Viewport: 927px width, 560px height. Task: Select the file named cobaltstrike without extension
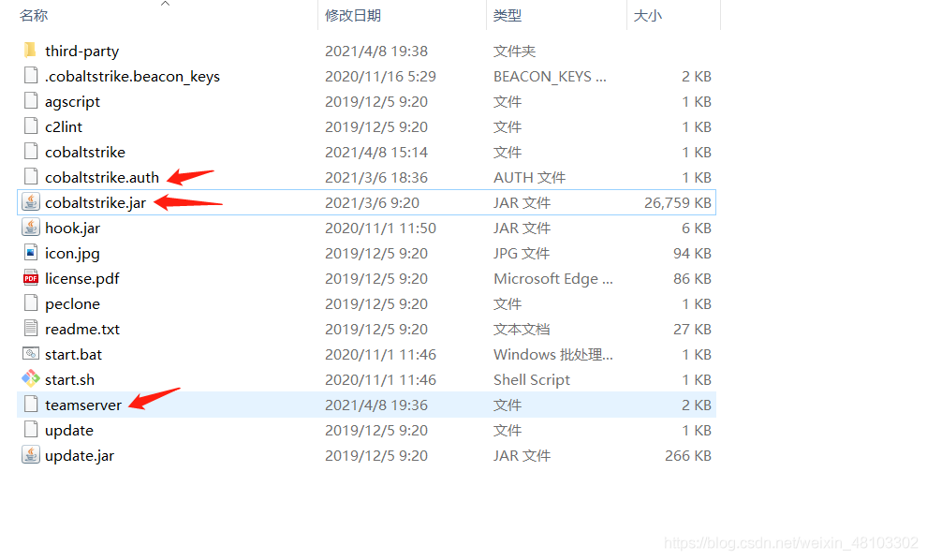point(85,153)
